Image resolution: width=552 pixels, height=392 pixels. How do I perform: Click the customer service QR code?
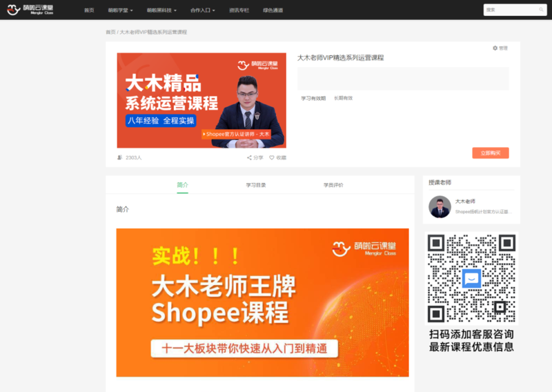coord(471,278)
